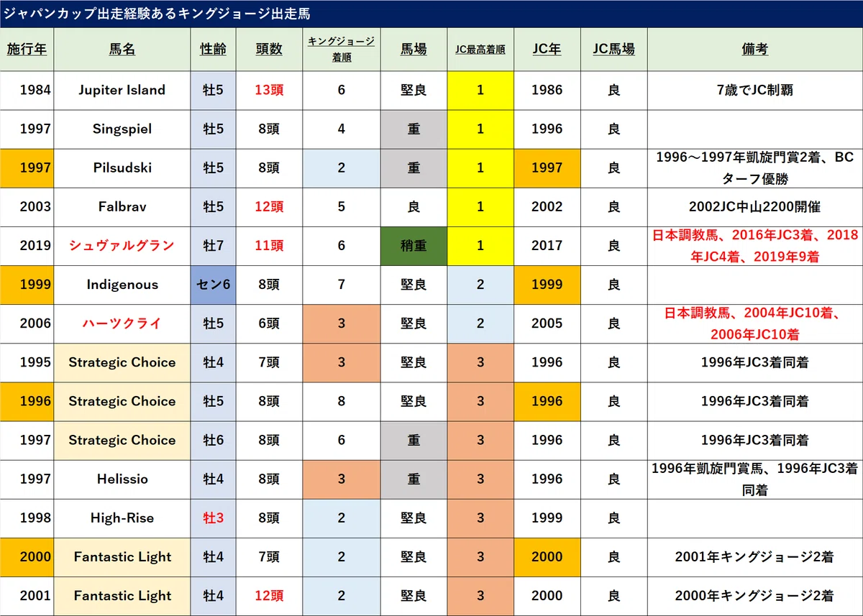
Task: Click the red 13頭 cell
Action: [269, 90]
